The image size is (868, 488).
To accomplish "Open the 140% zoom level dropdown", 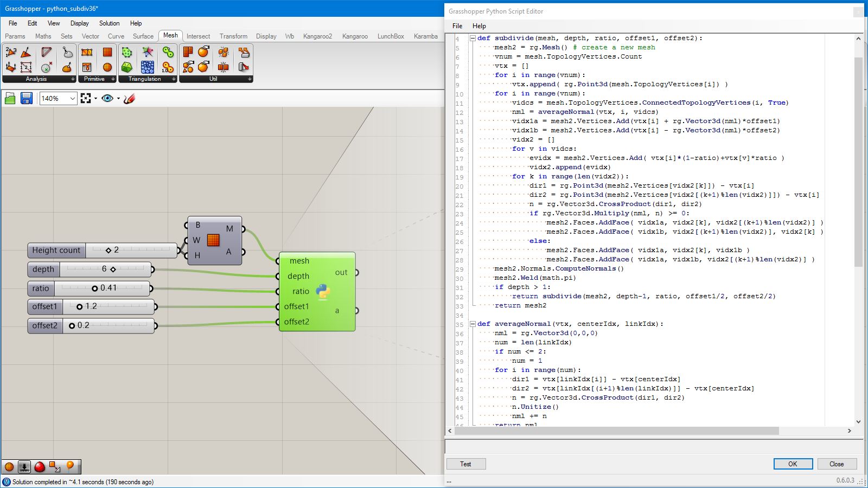I will [72, 98].
